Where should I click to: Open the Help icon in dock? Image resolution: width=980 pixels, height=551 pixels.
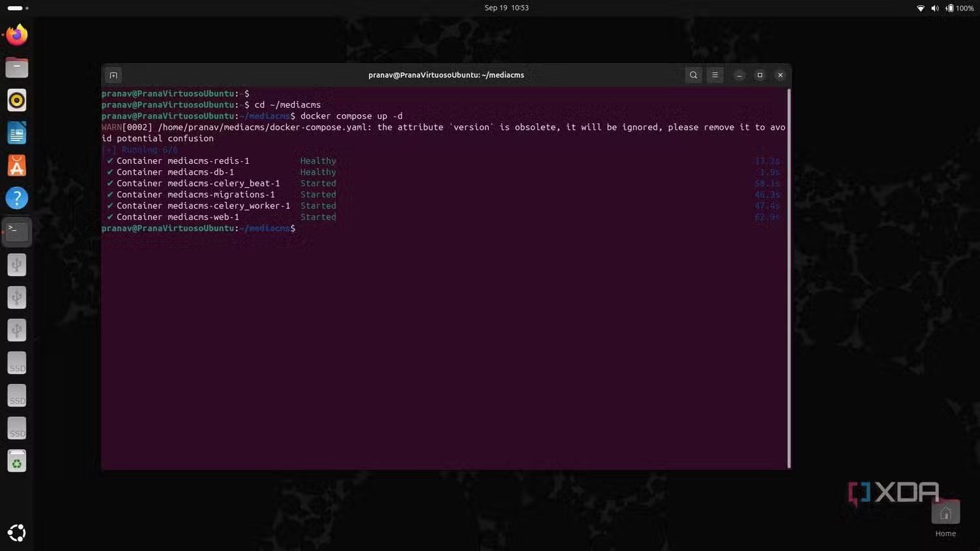tap(17, 198)
